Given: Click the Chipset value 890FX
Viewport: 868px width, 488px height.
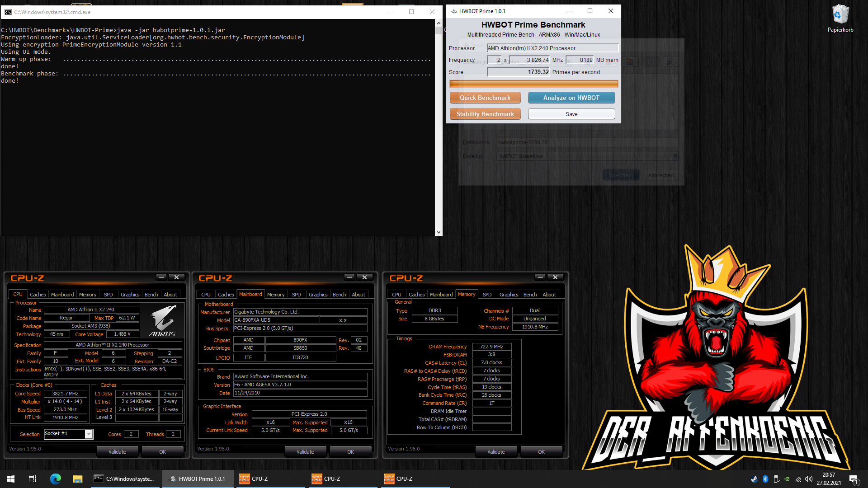Looking at the screenshot, I should point(300,340).
